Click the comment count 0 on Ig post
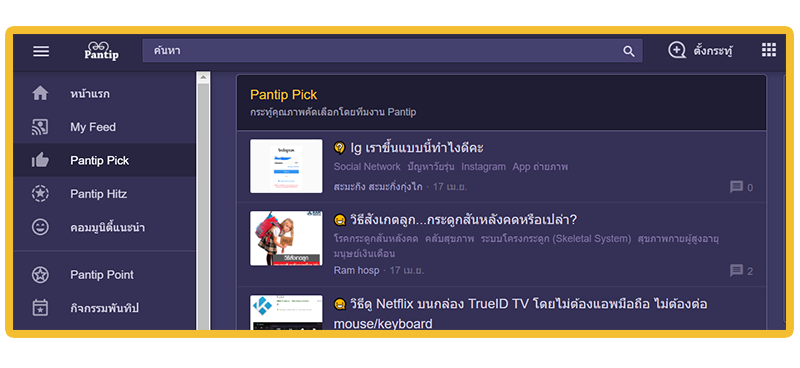The width and height of the screenshot is (800, 368). (750, 188)
